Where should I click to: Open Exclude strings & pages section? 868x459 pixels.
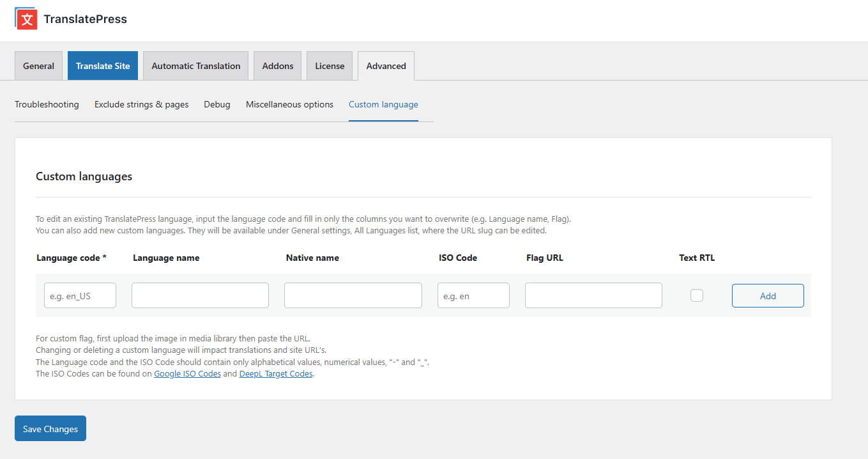(x=141, y=104)
